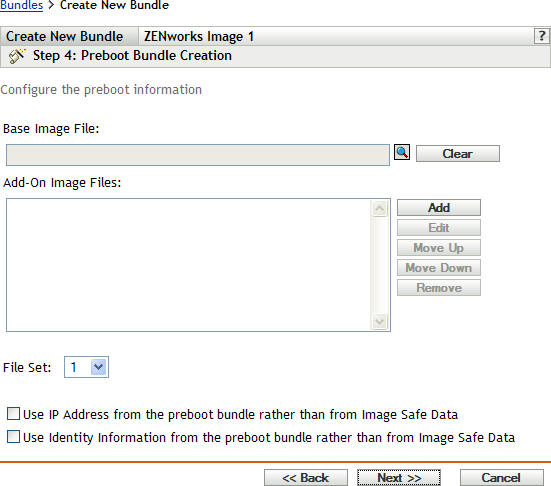
Task: Click the Move Down button
Action: pos(439,268)
